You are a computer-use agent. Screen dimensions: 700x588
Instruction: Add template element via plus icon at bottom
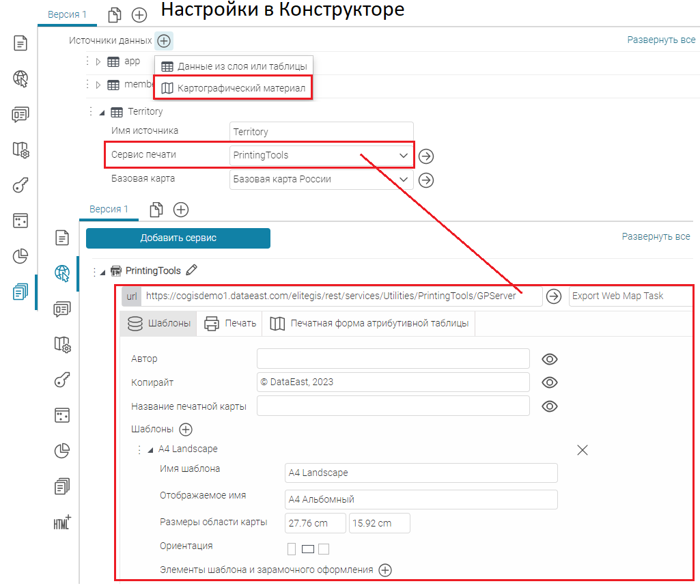pyautogui.click(x=385, y=570)
